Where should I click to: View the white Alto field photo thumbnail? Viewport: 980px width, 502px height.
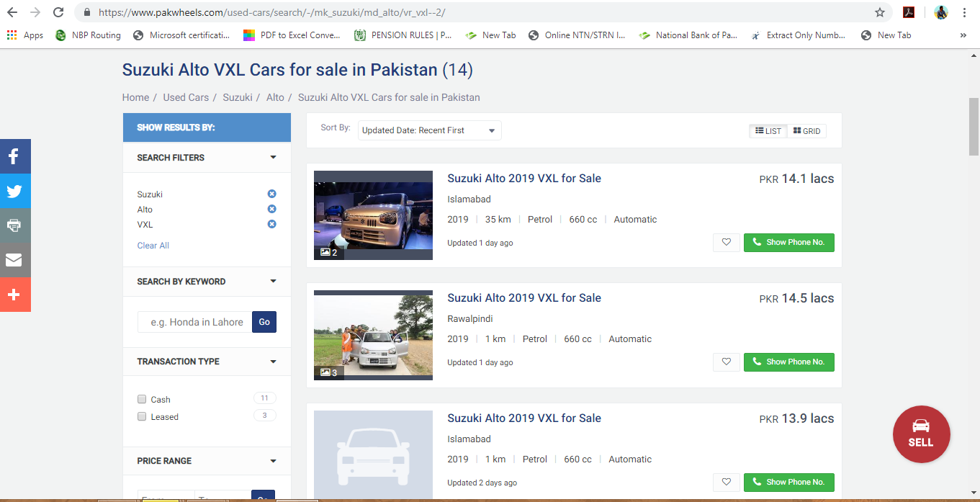(373, 335)
